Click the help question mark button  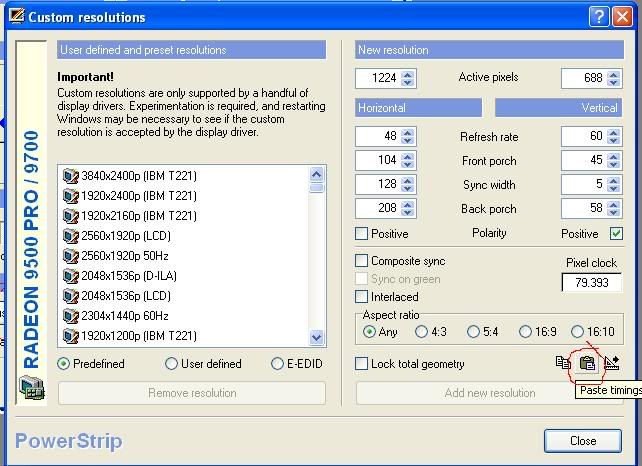point(598,17)
